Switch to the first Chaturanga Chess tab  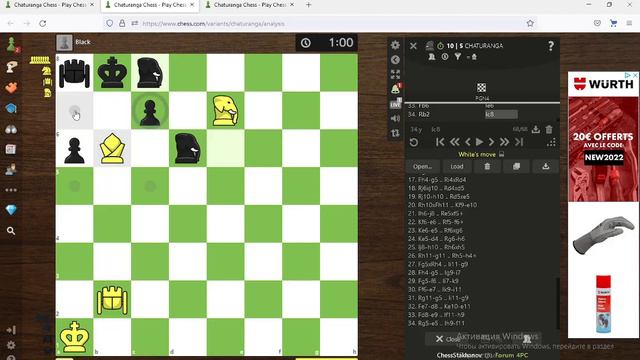pos(49,5)
